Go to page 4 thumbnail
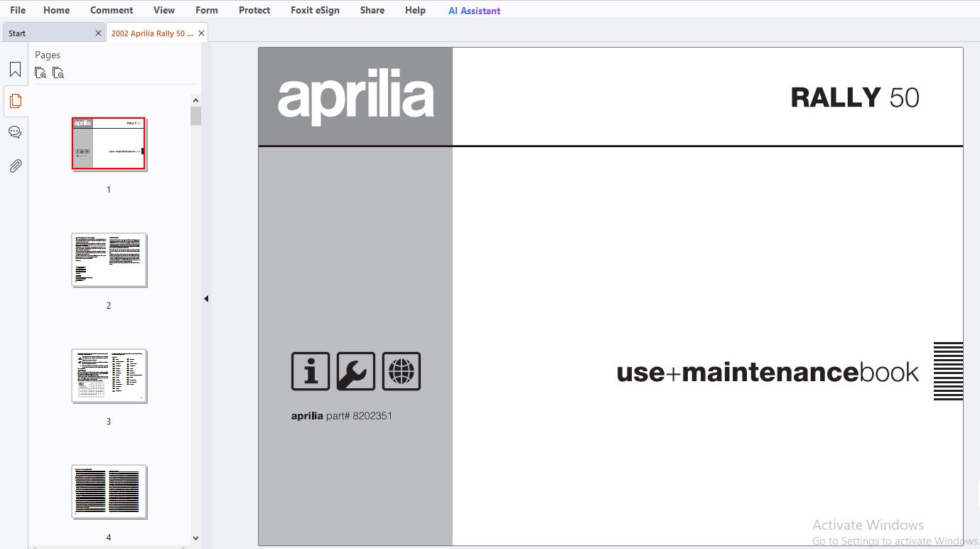The width and height of the screenshot is (980, 549). [109, 491]
